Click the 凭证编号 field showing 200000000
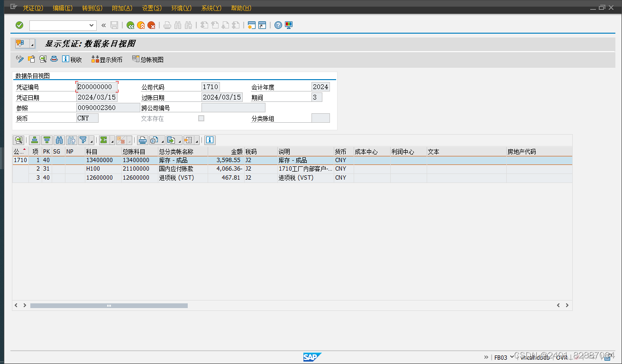 (97, 87)
